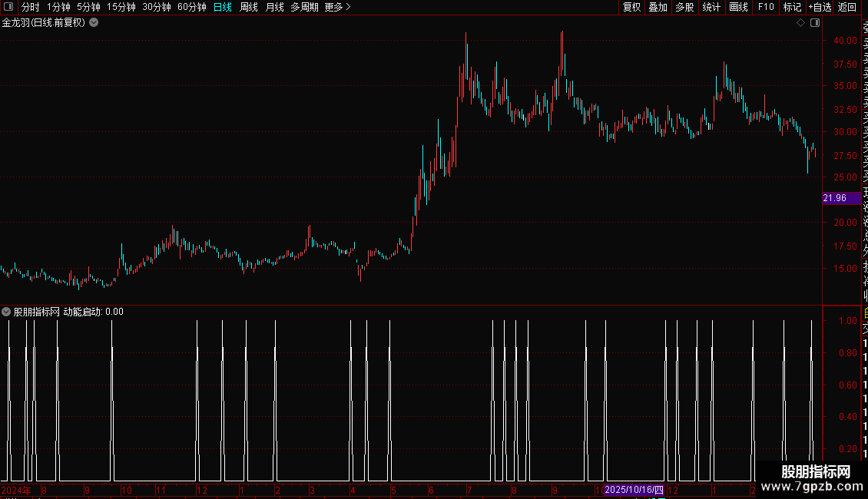Select the 15分钟 period
This screenshot has height=499, width=868.
[x=121, y=7]
